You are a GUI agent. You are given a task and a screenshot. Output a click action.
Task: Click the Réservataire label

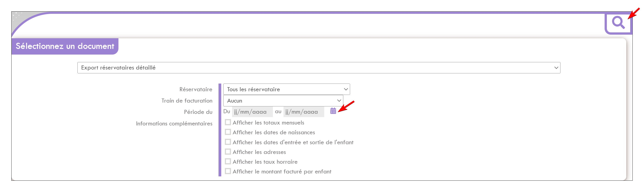[196, 89]
